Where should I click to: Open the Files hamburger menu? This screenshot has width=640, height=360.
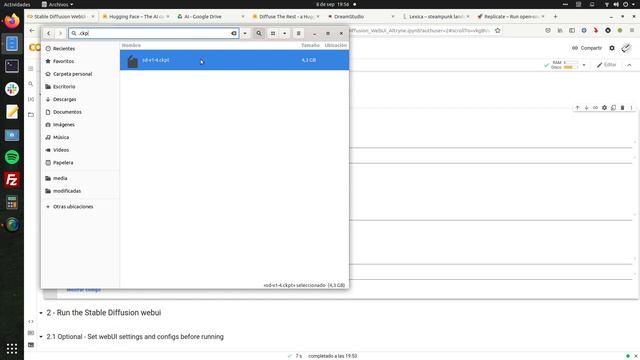(298, 33)
